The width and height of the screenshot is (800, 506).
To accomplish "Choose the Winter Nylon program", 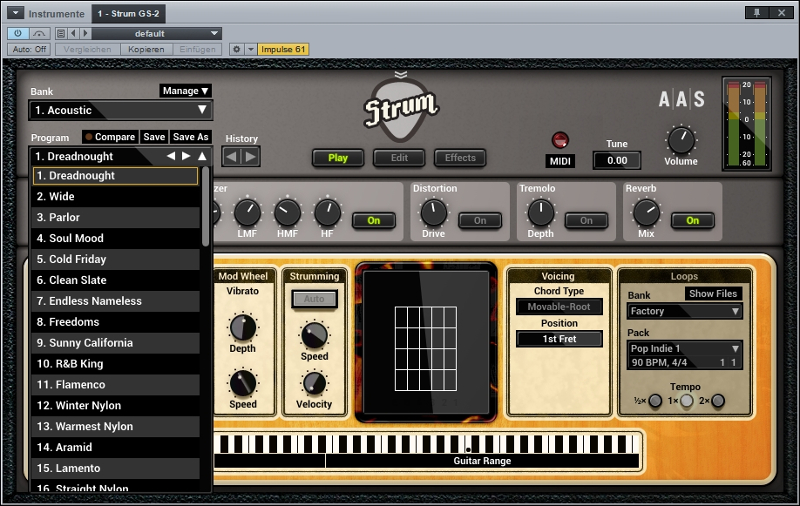I will click(115, 406).
